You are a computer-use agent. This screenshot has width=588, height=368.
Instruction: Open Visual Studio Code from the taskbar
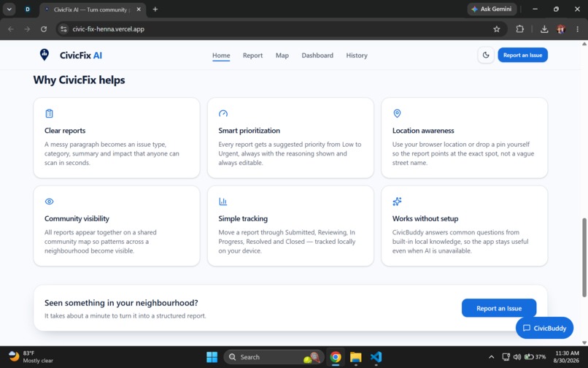click(x=376, y=357)
